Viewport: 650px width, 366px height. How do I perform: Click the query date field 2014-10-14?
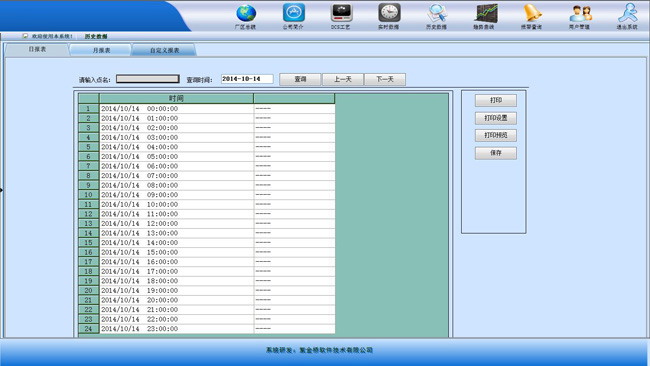pos(247,79)
